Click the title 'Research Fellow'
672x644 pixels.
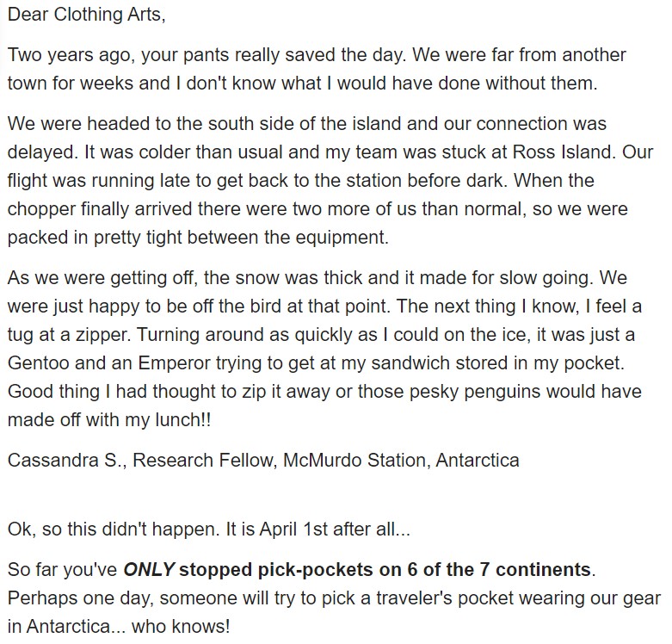(x=203, y=461)
